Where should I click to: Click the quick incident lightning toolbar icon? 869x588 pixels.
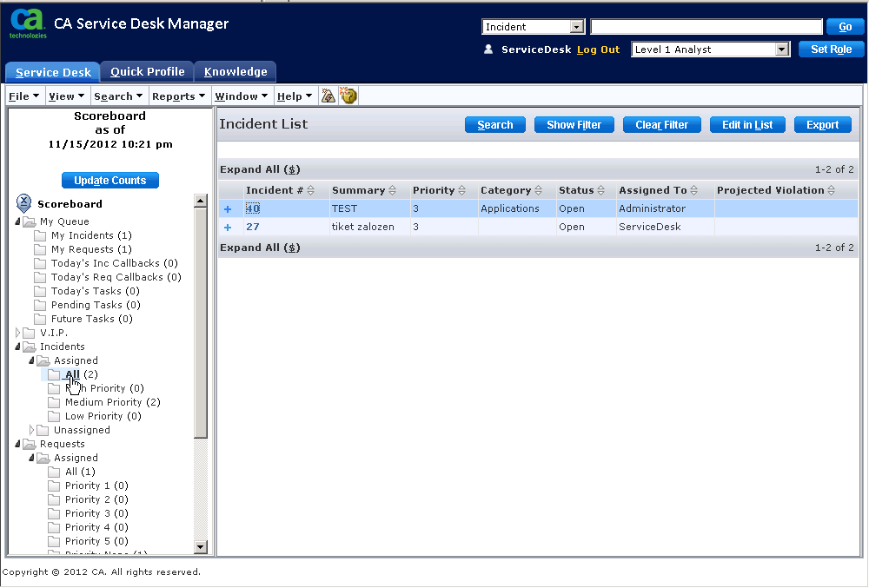(x=328, y=96)
